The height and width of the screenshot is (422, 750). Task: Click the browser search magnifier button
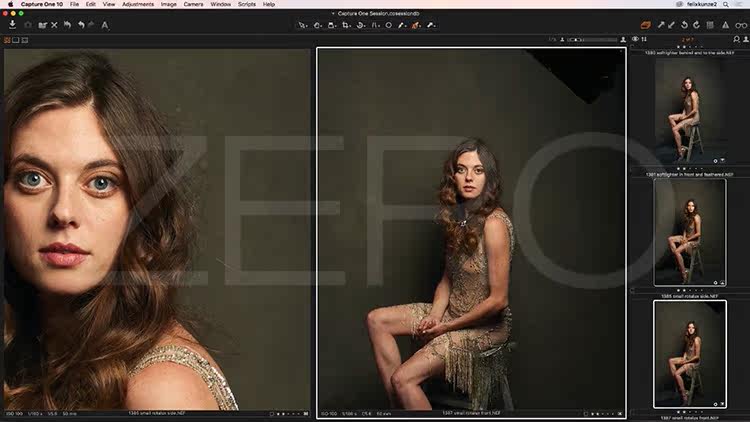[737, 39]
